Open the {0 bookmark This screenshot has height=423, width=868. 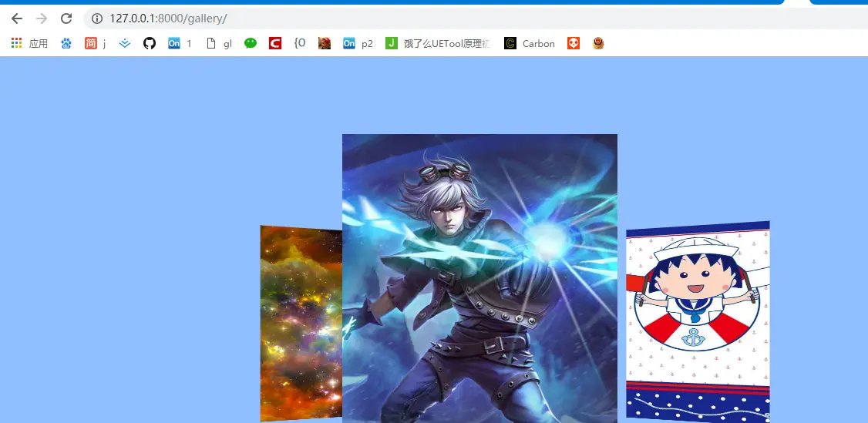click(299, 43)
